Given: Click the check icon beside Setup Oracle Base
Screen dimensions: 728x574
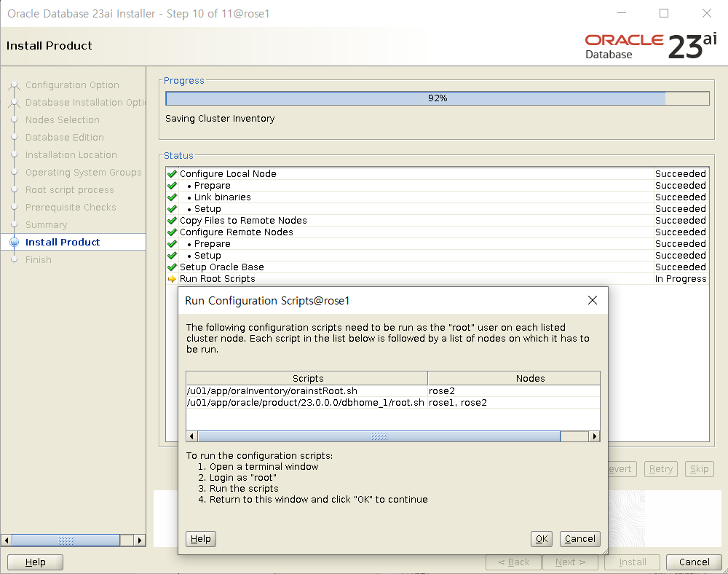Looking at the screenshot, I should pyautogui.click(x=172, y=267).
